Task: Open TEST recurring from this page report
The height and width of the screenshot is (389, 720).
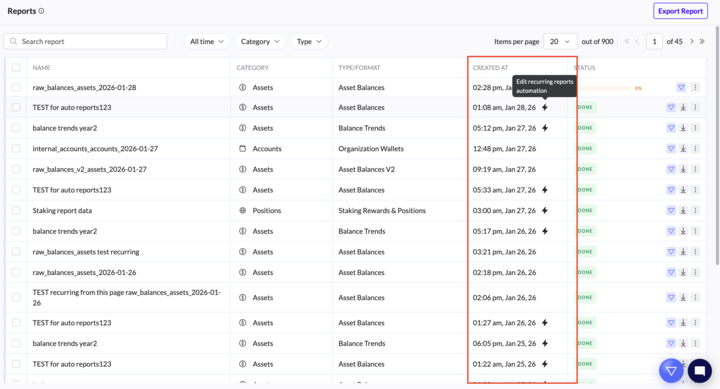Action: (127, 298)
